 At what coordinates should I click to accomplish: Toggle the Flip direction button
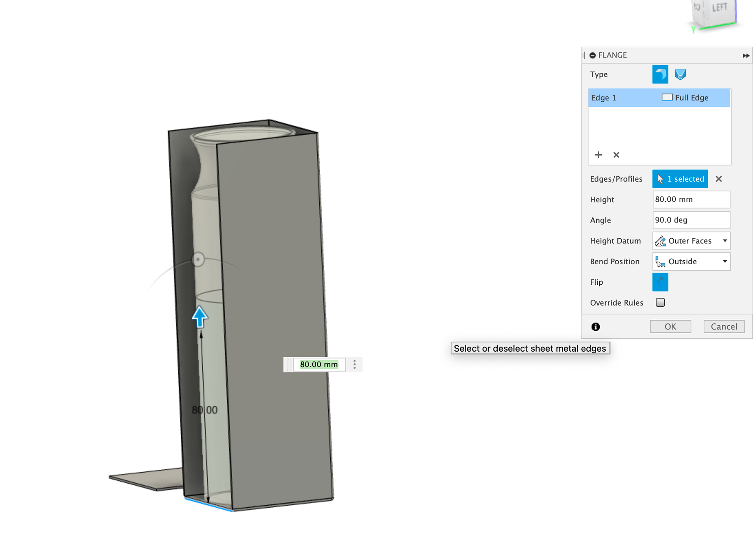click(x=660, y=282)
